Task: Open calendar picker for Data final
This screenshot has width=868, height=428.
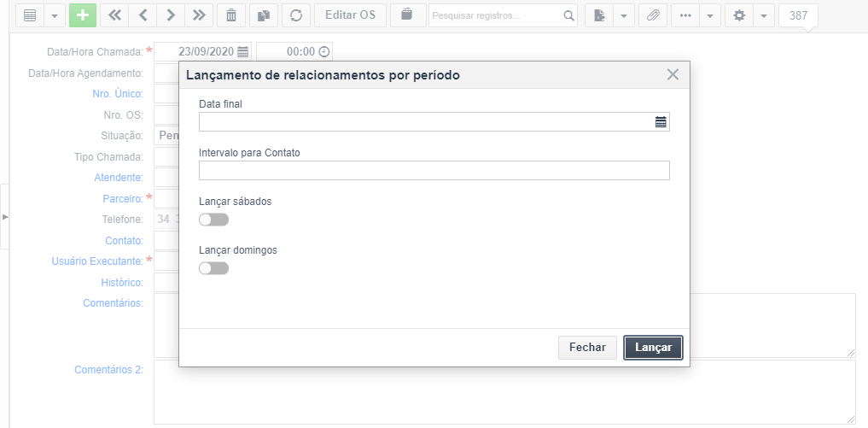Action: [661, 122]
